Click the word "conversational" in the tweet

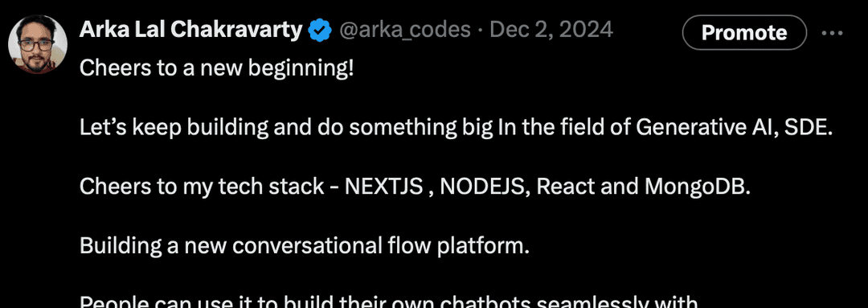(x=307, y=246)
